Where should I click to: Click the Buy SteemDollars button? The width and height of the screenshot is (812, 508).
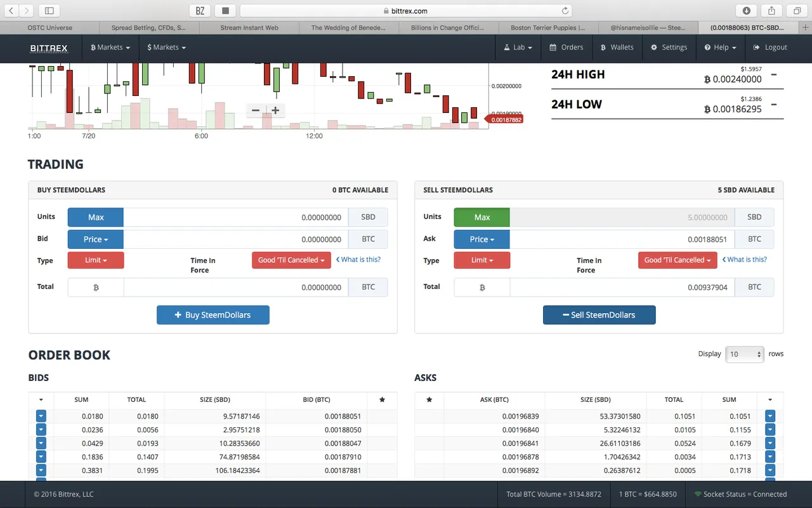213,315
